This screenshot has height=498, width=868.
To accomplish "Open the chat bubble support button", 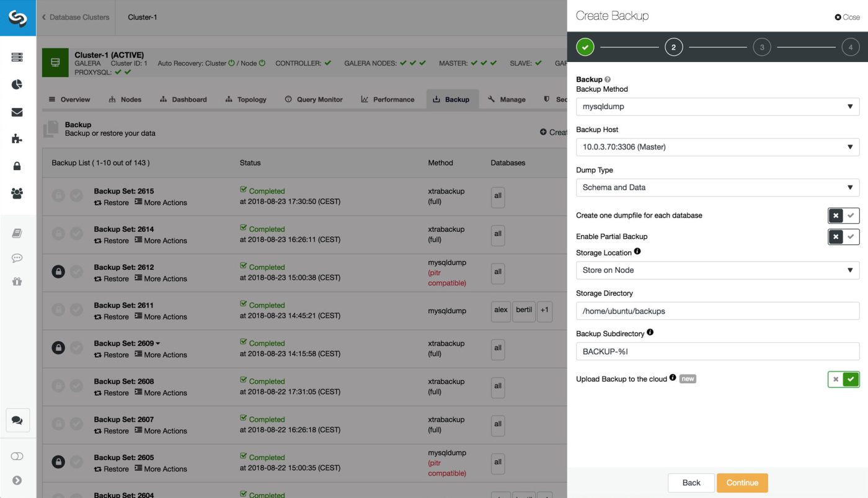I will click(17, 420).
